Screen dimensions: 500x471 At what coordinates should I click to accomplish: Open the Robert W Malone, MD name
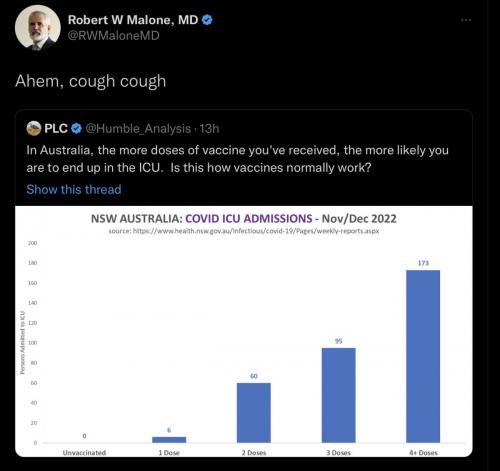pyautogui.click(x=133, y=20)
